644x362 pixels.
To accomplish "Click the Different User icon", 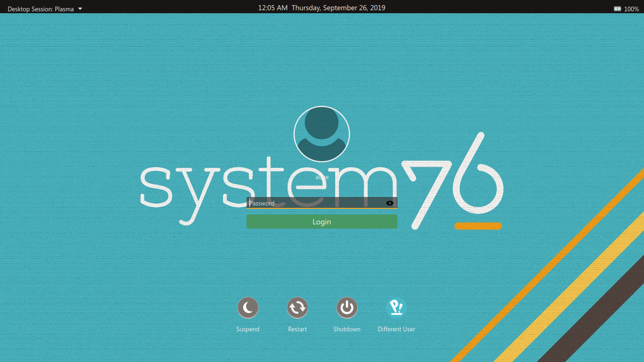I will (x=396, y=308).
